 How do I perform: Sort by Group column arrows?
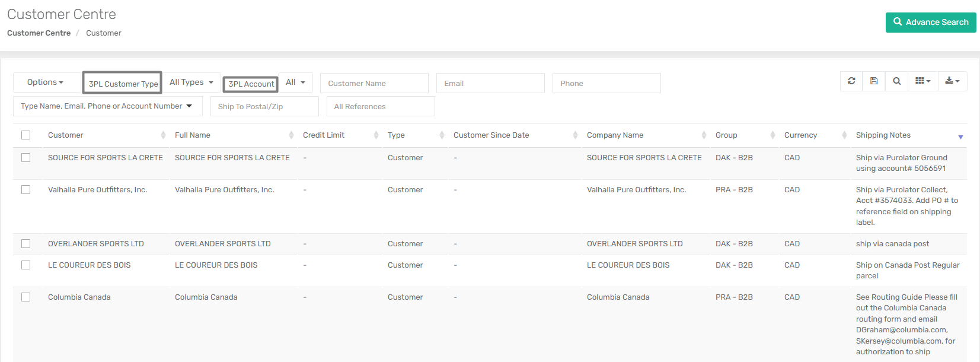pyautogui.click(x=772, y=135)
